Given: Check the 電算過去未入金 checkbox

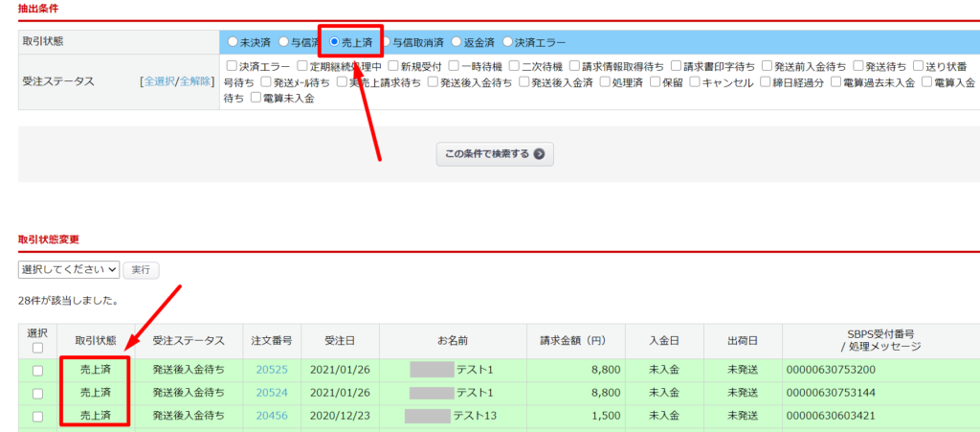Looking at the screenshot, I should (x=836, y=82).
